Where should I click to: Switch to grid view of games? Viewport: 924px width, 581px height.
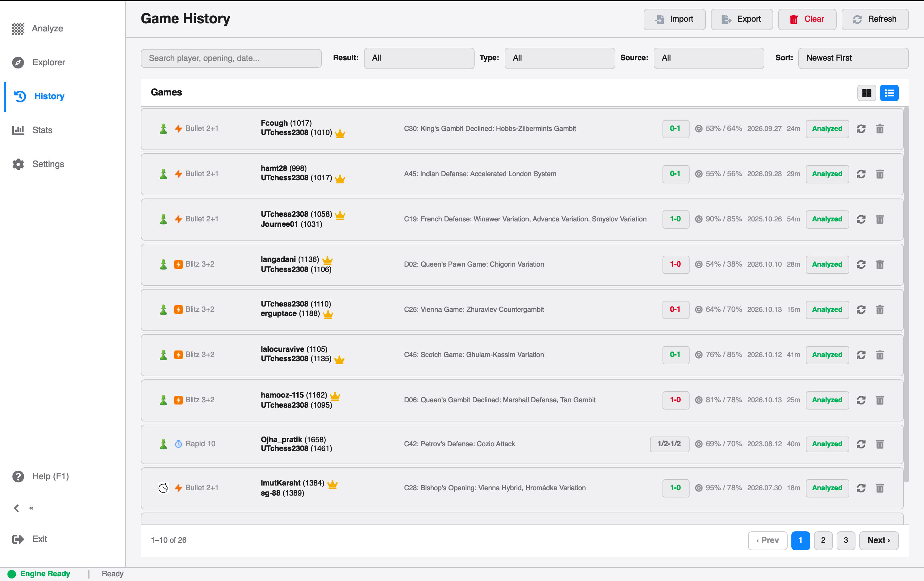point(866,93)
